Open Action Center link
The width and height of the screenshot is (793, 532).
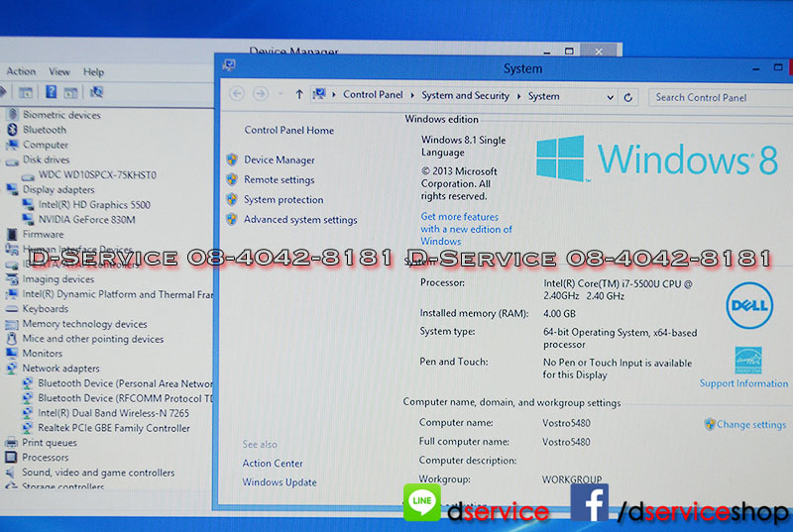click(272, 464)
